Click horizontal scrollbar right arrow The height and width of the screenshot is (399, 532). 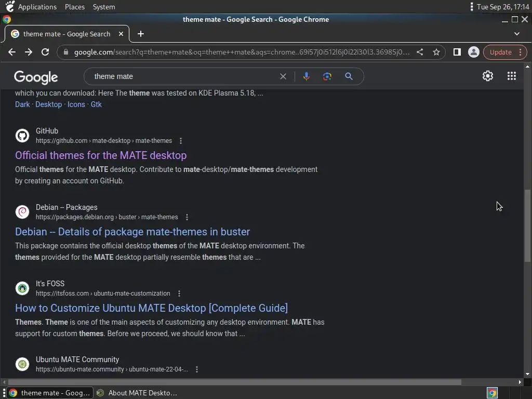point(520,382)
